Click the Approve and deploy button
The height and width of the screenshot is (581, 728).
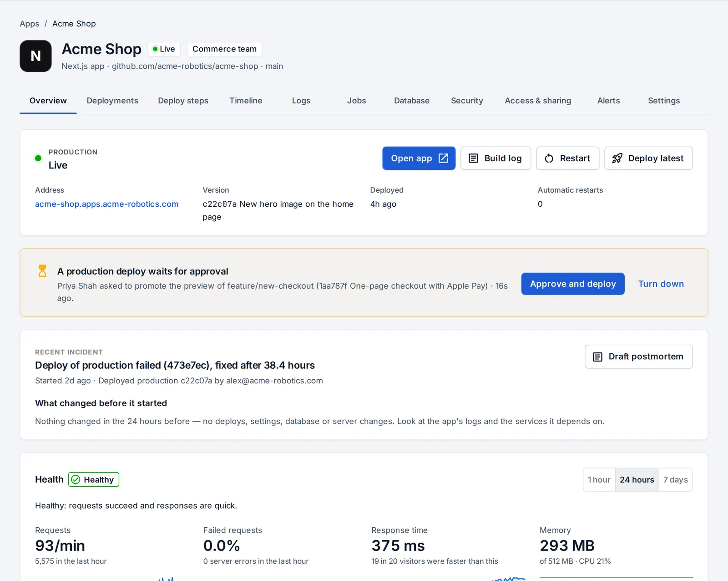pyautogui.click(x=573, y=284)
